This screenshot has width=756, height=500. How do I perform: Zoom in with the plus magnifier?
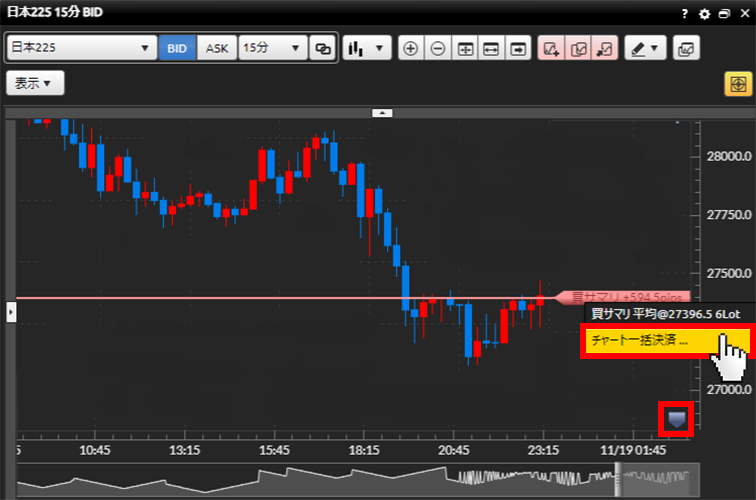point(411,48)
